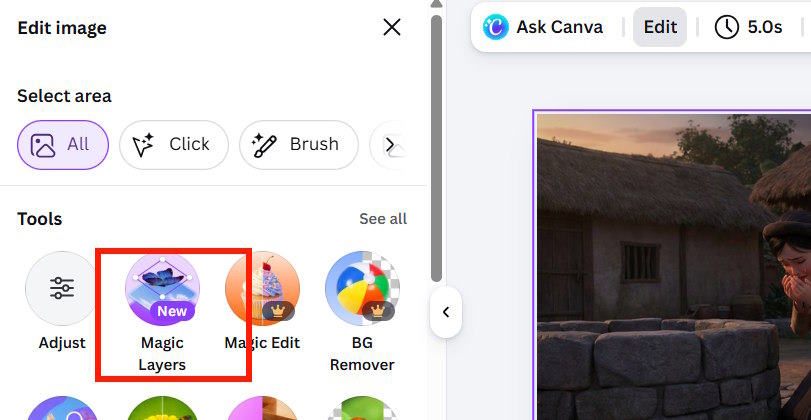Select the Magic Layers tool
This screenshot has width=811, height=420.
click(x=162, y=289)
